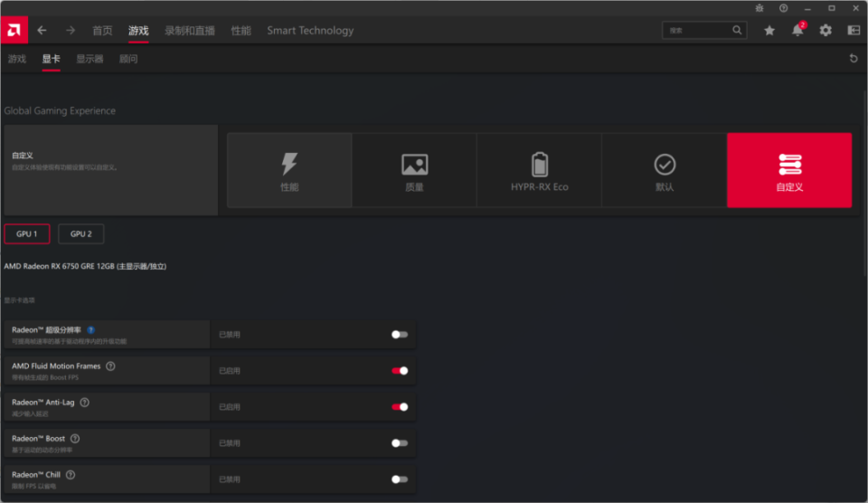The image size is (868, 503).
Task: Switch to the 顾问 sub-tab
Action: point(128,59)
